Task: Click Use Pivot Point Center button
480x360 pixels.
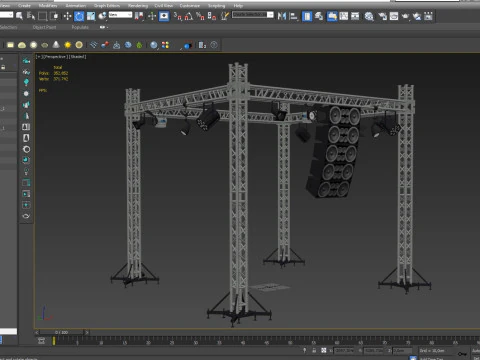Action: click(x=139, y=16)
